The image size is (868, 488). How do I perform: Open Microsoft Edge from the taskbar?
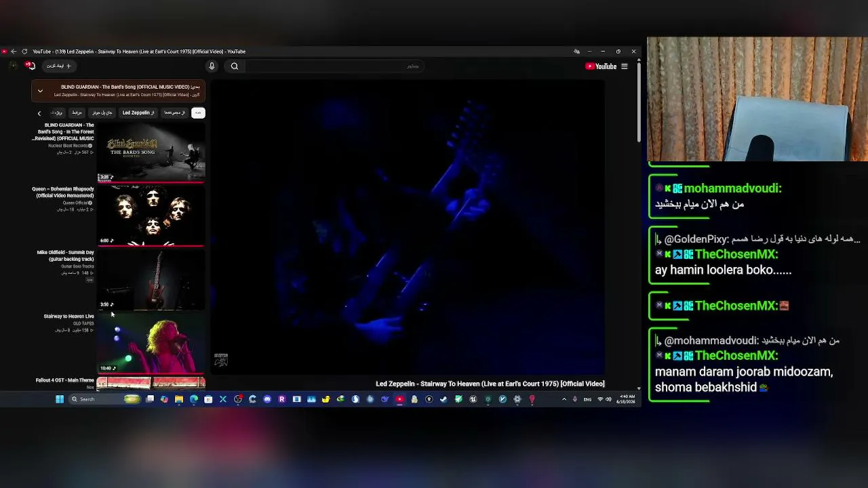194,399
